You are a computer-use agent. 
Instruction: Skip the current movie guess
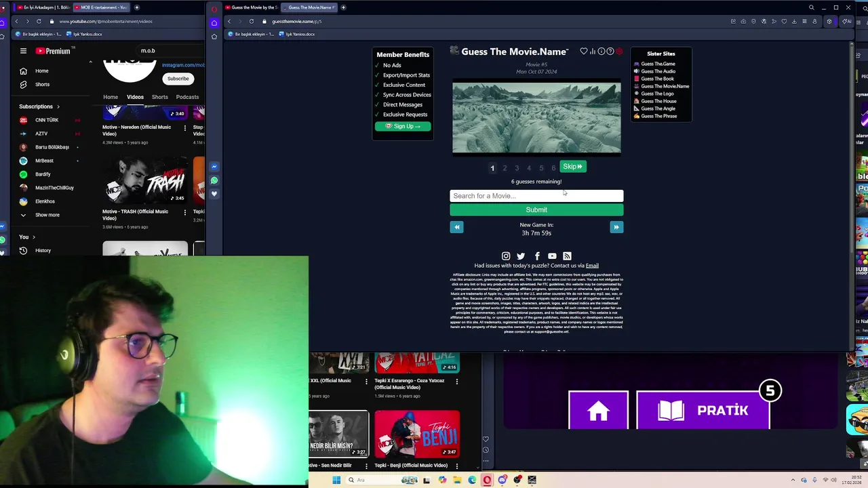(x=572, y=167)
